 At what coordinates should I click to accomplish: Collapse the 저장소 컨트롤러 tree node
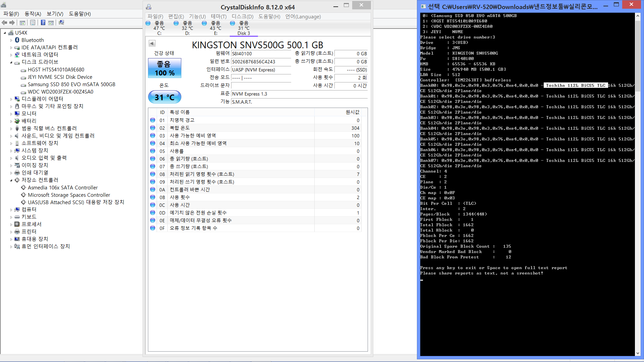tap(11, 180)
